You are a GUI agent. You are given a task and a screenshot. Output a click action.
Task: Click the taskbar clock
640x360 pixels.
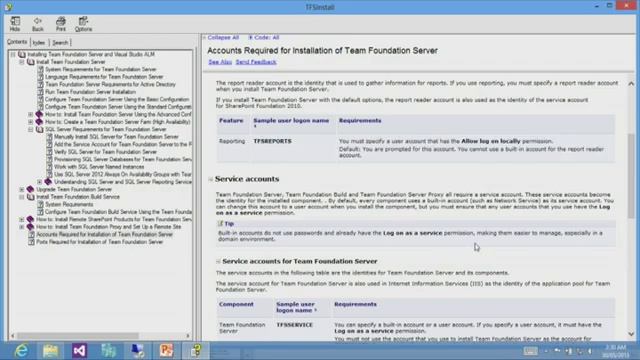point(616,351)
